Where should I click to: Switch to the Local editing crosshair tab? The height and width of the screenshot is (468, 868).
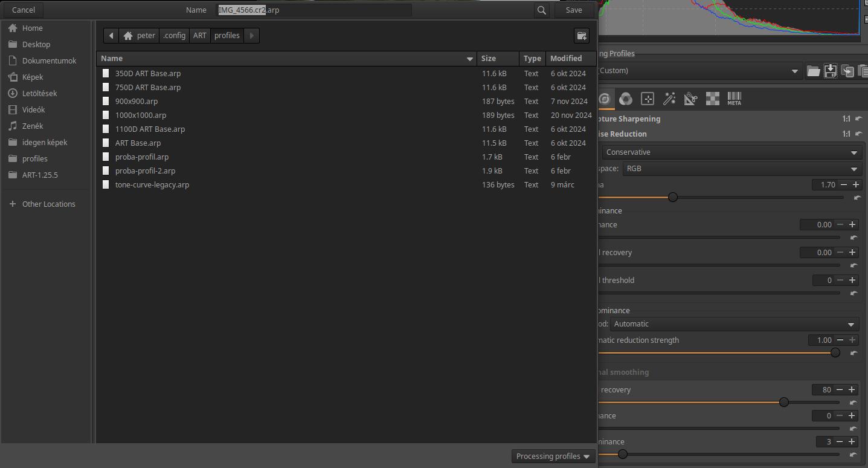(x=648, y=99)
